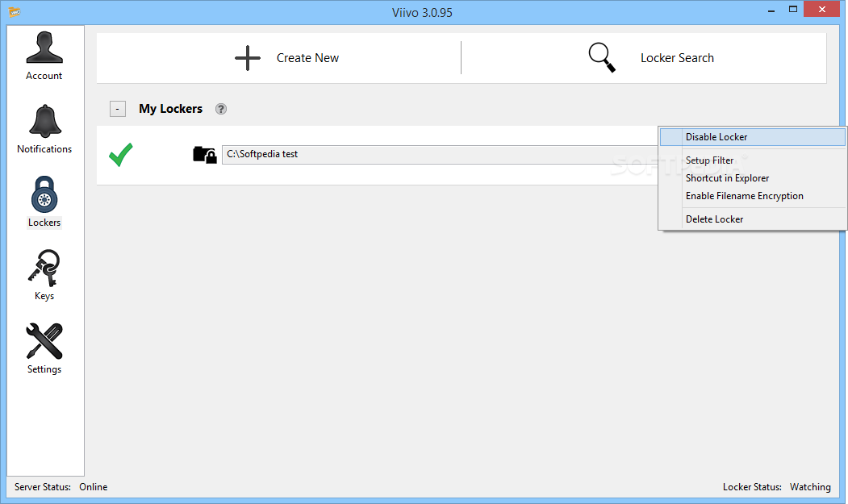
Task: Select the Lockers padlock icon
Action: [44, 194]
